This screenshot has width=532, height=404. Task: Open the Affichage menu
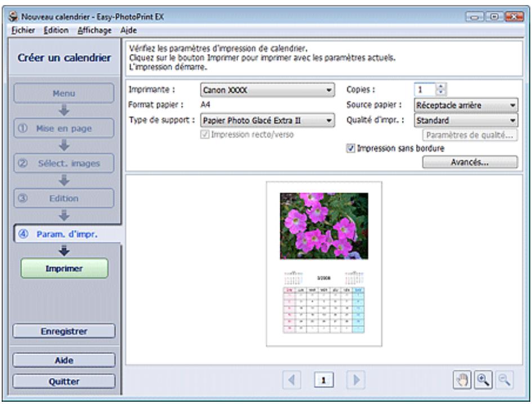click(95, 30)
